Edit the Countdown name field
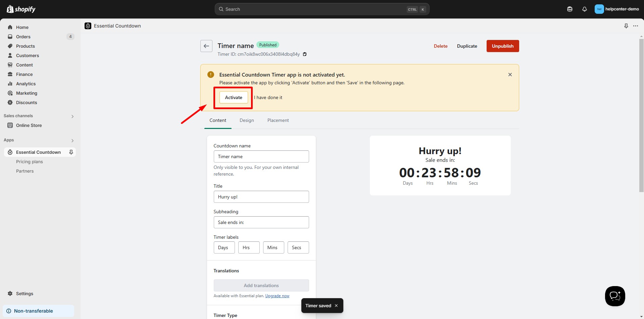Image resolution: width=644 pixels, height=319 pixels. (261, 156)
